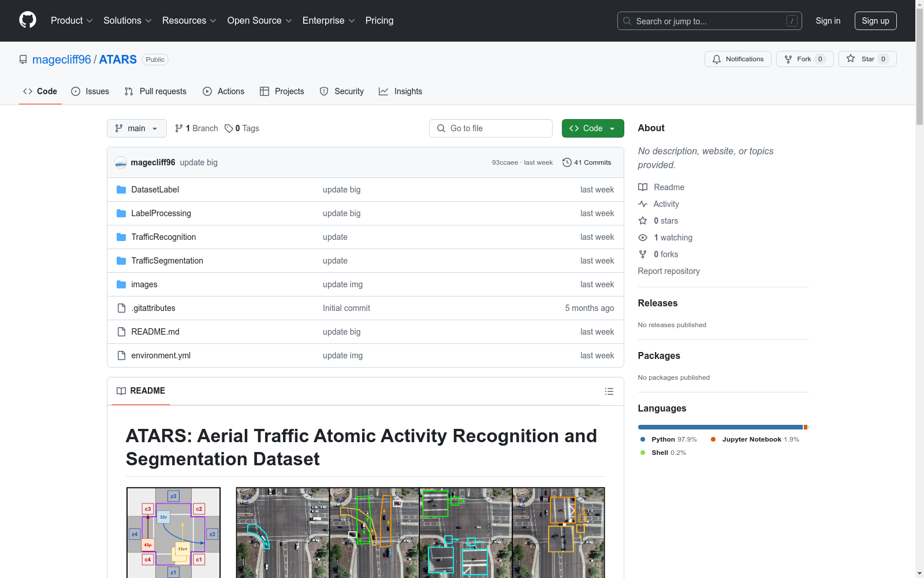Click the Notifications bell button
The height and width of the screenshot is (578, 924).
[x=737, y=59]
